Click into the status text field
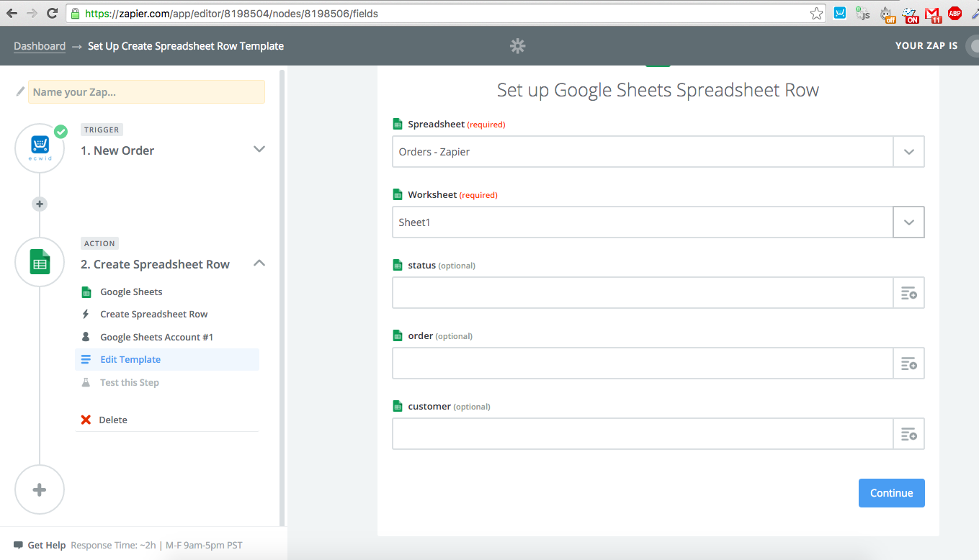Image resolution: width=979 pixels, height=560 pixels. 643,293
